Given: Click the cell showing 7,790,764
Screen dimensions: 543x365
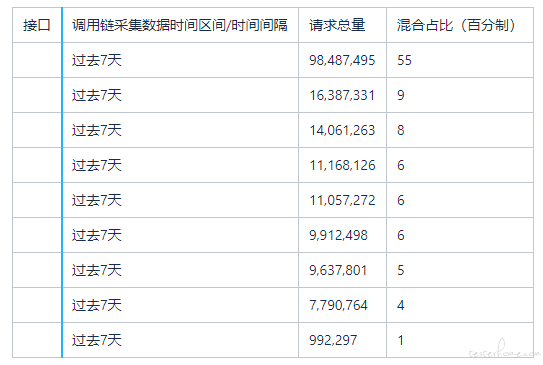Looking at the screenshot, I should pyautogui.click(x=342, y=305).
